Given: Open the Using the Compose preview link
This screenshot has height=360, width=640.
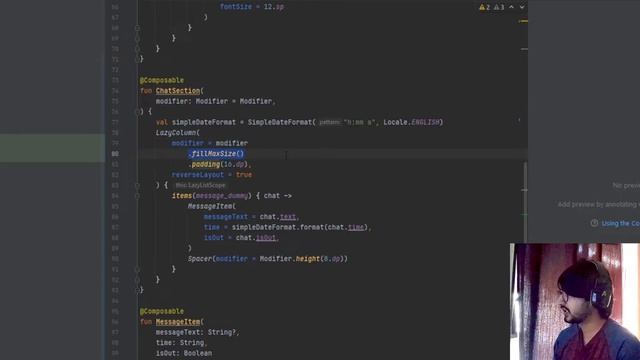Looking at the screenshot, I should pos(620,223).
